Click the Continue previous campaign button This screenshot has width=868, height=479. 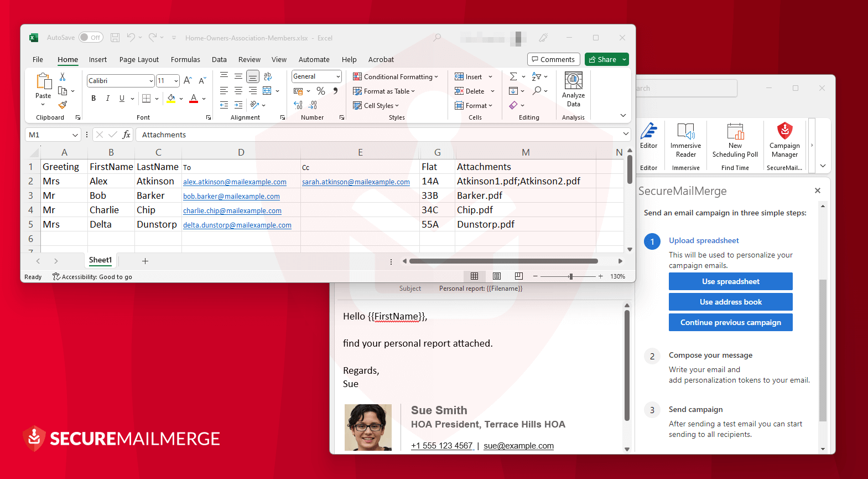tap(730, 322)
